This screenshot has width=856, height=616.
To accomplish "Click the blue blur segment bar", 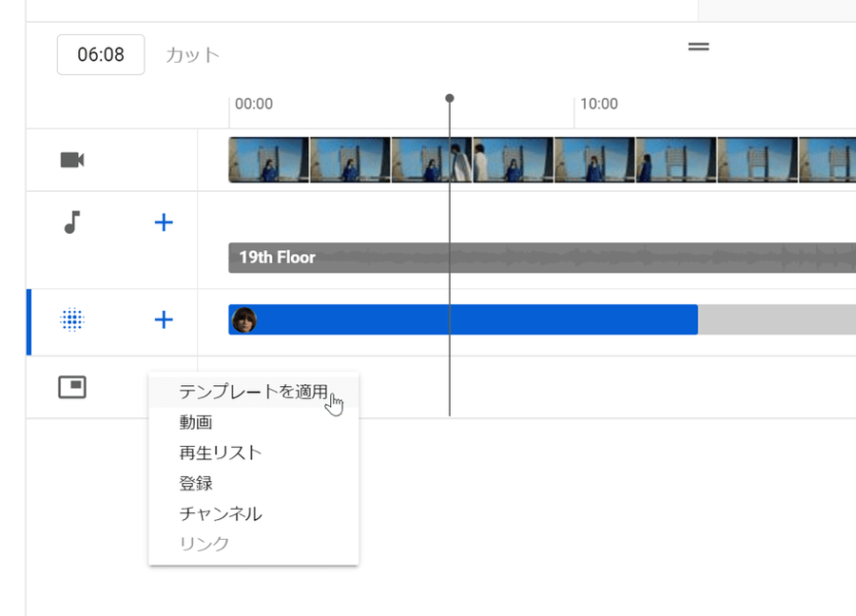I will [x=476, y=320].
